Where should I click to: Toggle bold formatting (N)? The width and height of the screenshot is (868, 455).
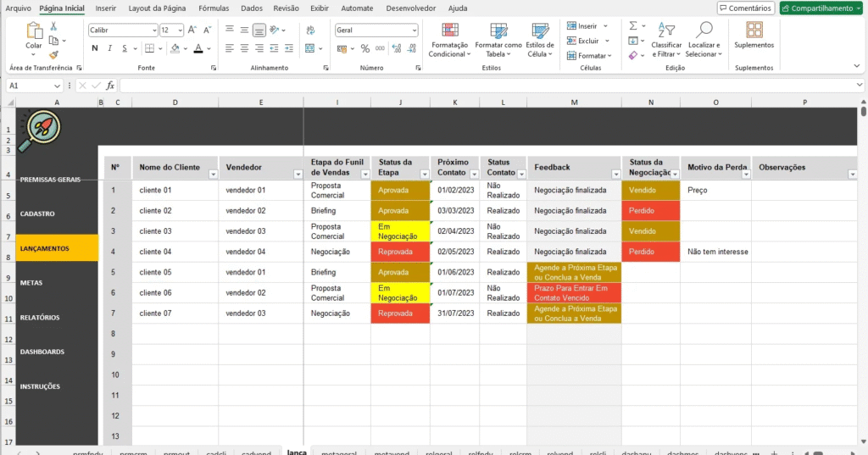click(95, 48)
